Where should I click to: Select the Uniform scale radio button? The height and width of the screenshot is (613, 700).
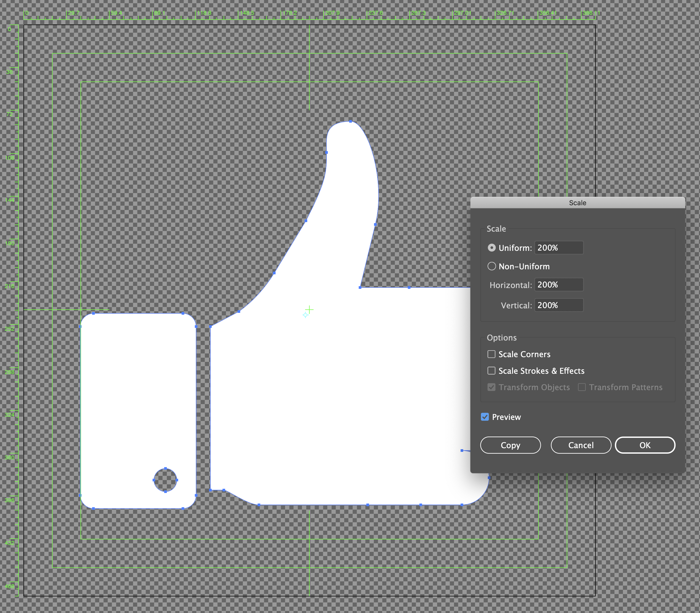[491, 248]
